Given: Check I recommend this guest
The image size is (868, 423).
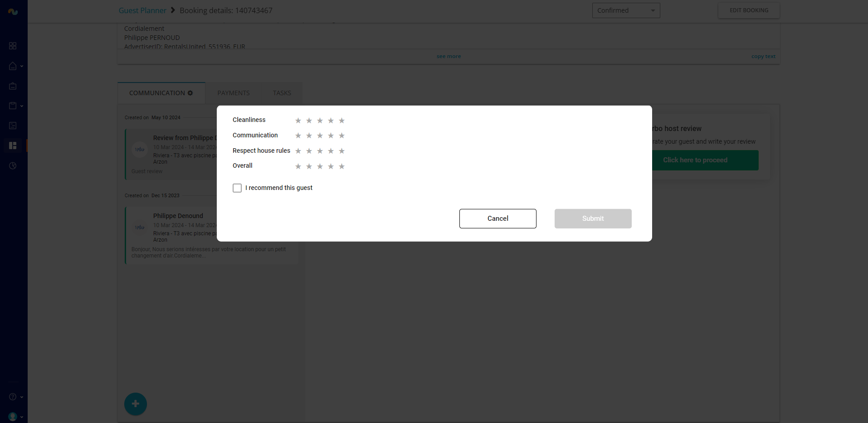Looking at the screenshot, I should [237, 188].
